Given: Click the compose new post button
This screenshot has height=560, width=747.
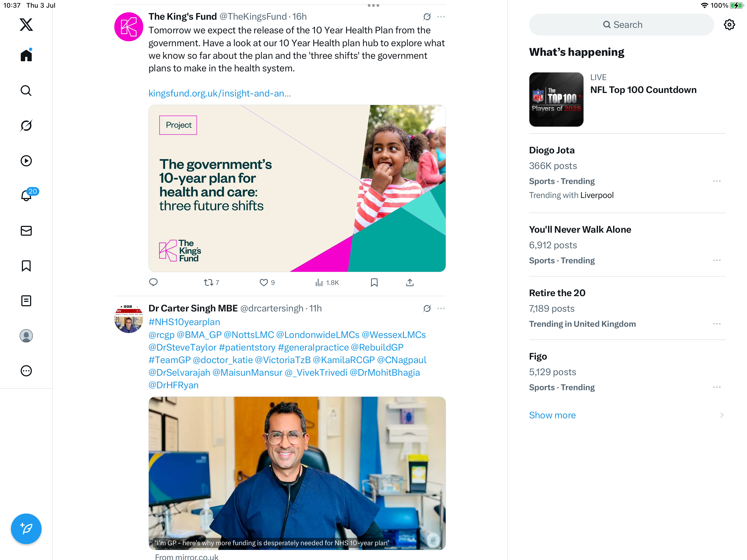Looking at the screenshot, I should click(26, 529).
